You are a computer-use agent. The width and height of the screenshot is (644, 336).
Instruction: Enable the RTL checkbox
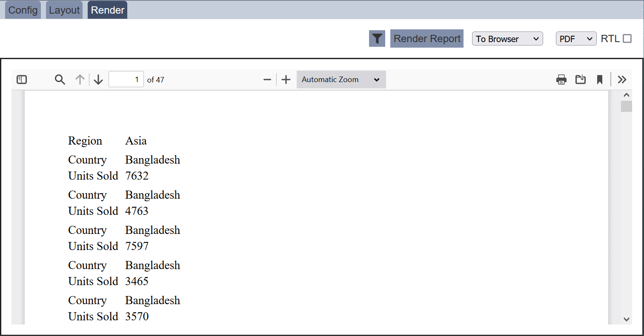627,39
